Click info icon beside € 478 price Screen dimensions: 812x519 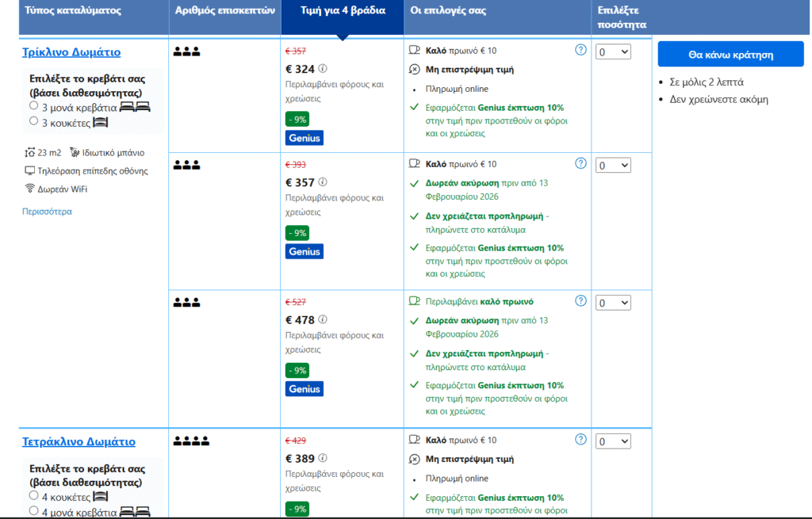coord(323,320)
